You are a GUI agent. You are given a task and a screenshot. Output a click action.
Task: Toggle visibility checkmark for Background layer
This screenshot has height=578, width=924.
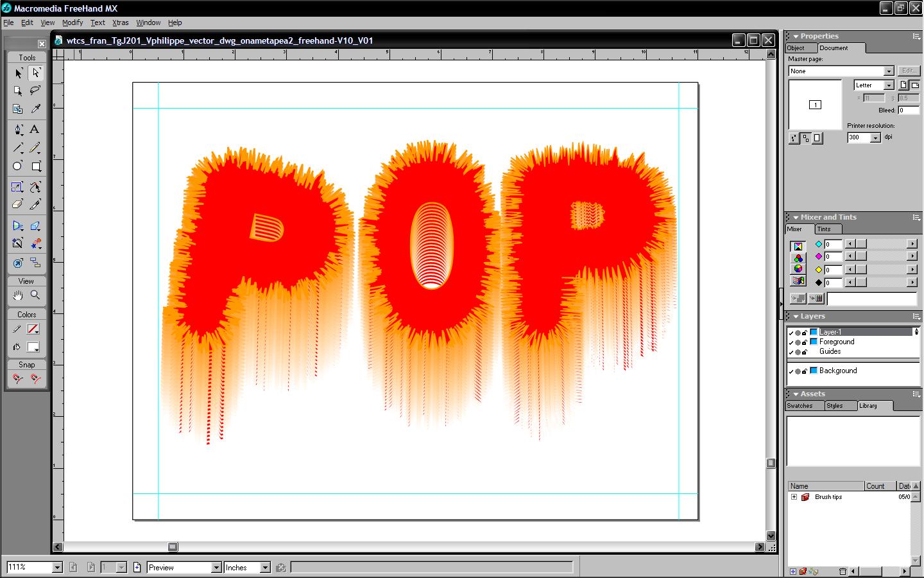(x=791, y=371)
